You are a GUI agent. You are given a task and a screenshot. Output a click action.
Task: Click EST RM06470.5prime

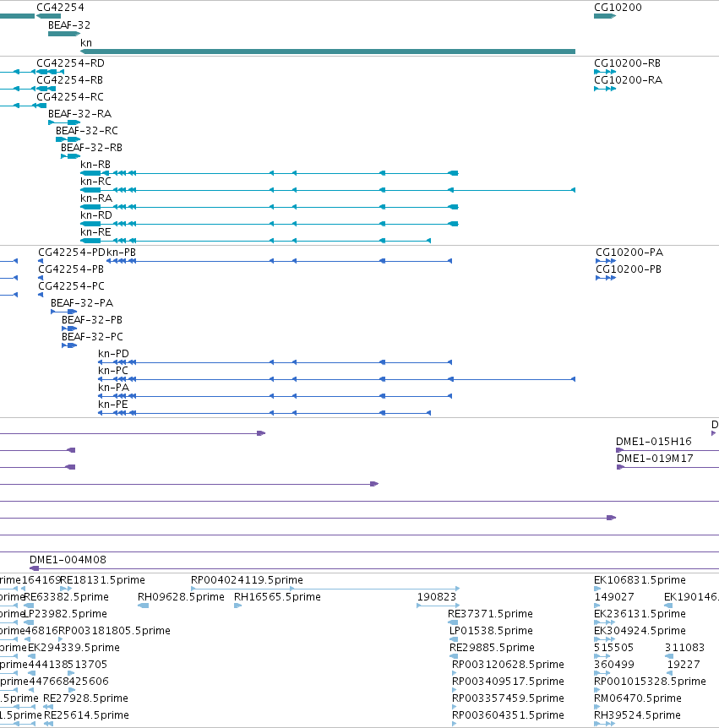(638, 698)
